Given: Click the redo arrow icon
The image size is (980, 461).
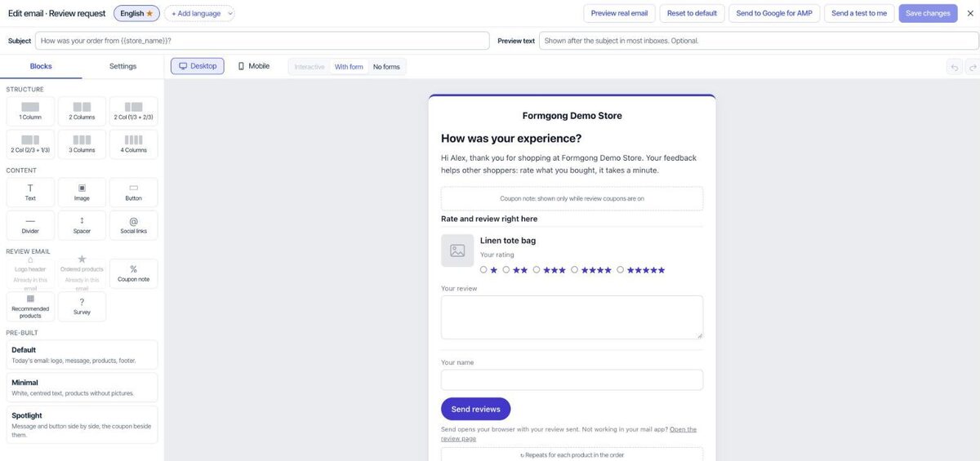Looking at the screenshot, I should pyautogui.click(x=972, y=67).
